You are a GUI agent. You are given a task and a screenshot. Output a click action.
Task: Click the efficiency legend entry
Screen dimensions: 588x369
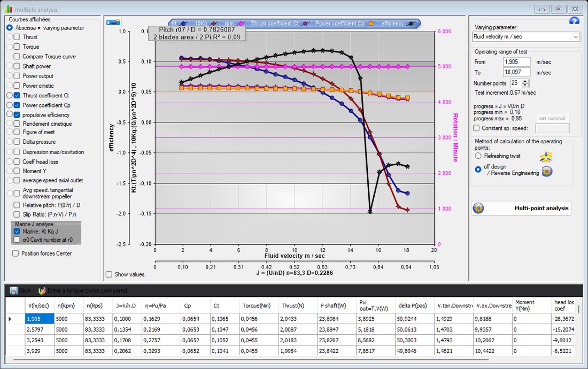398,23
